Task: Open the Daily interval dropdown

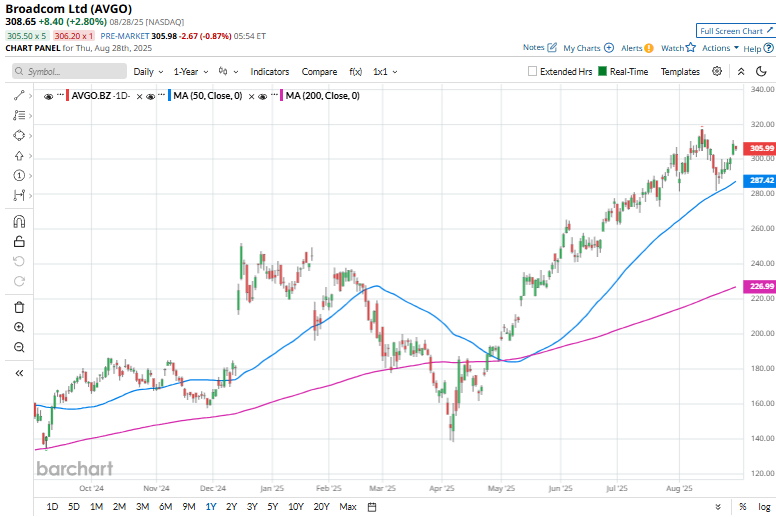Action: point(148,72)
